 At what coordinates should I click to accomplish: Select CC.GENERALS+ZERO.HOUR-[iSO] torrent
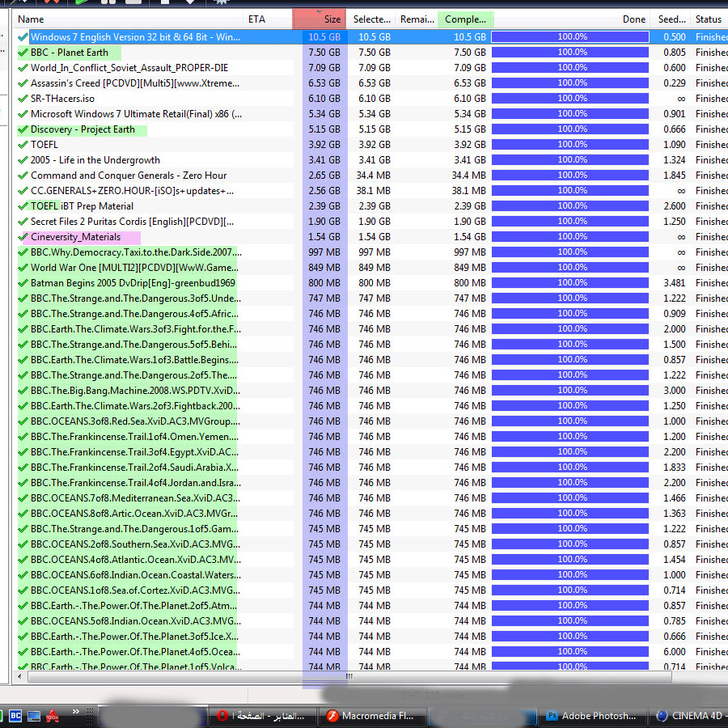click(x=133, y=191)
